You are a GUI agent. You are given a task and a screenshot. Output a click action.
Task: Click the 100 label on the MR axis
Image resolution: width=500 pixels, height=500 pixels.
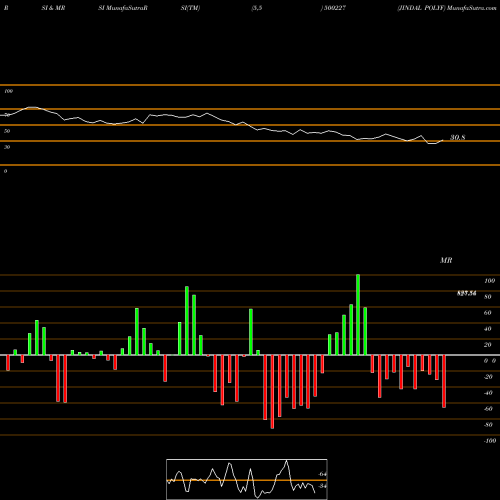(489, 281)
